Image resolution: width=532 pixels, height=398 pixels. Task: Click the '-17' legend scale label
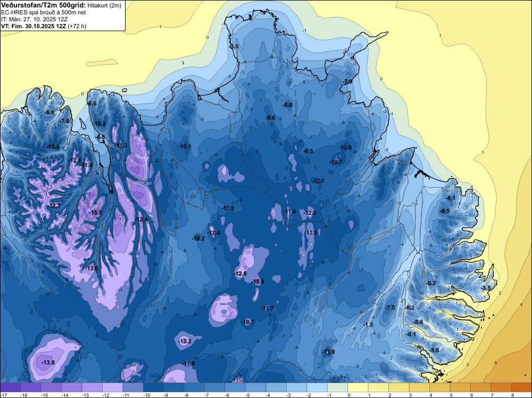click(3, 395)
